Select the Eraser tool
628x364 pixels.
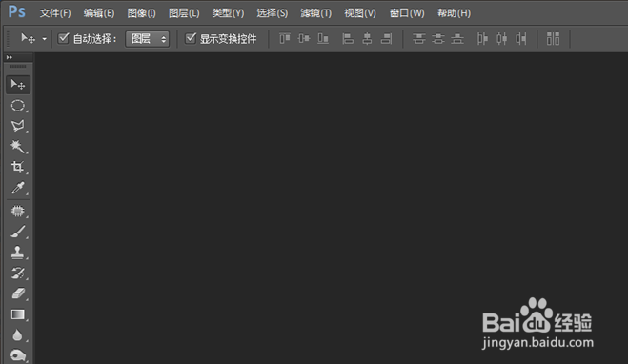pos(18,293)
